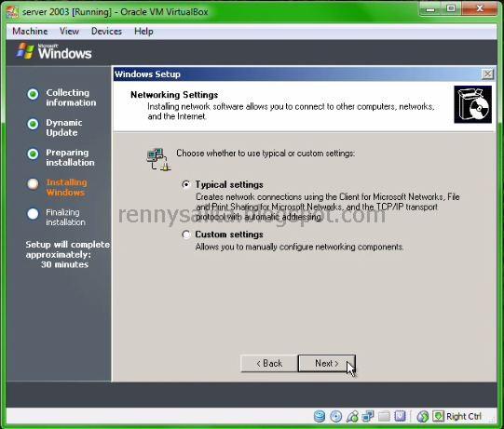Click the VirtualBox title bar app icon
The image size is (504, 429).
coord(12,12)
